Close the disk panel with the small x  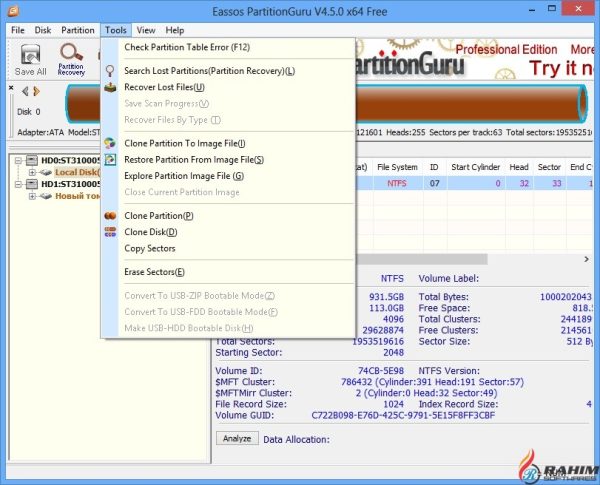click(11, 88)
